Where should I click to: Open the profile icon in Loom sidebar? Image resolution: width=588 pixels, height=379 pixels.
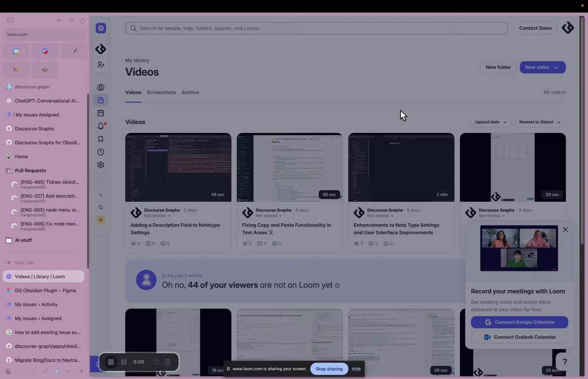pyautogui.click(x=101, y=87)
